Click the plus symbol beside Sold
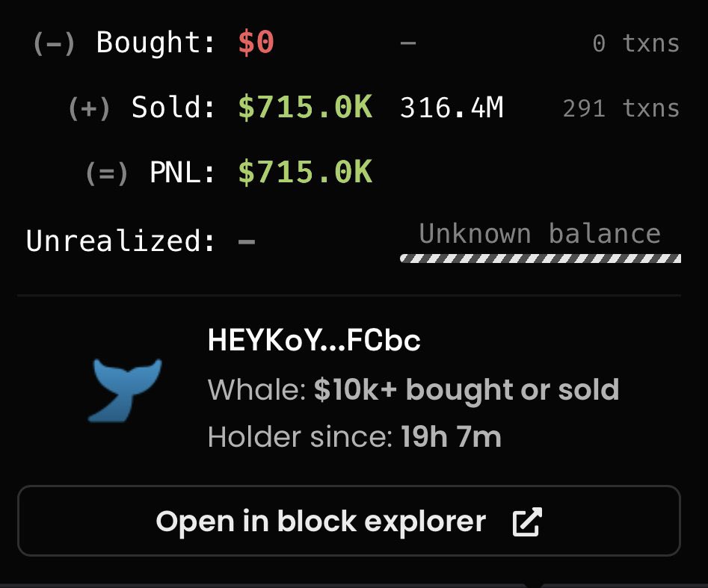Viewport: 708px width, 588px height. (90, 109)
